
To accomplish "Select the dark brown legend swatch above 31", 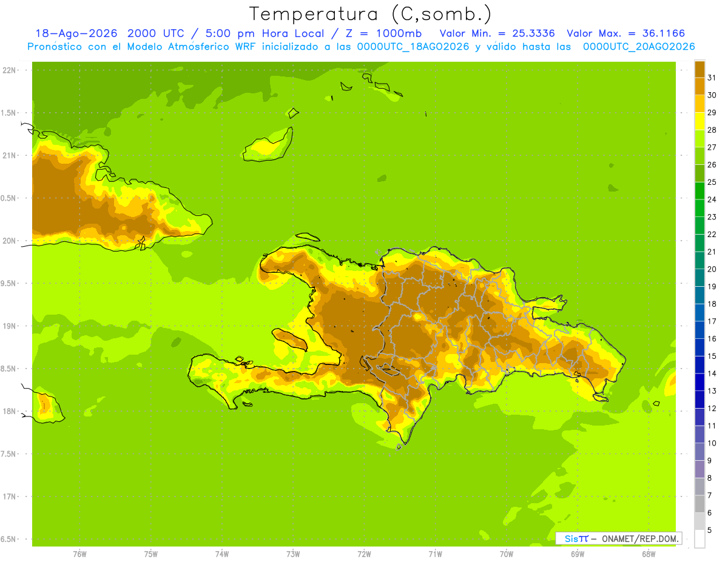I will point(699,69).
